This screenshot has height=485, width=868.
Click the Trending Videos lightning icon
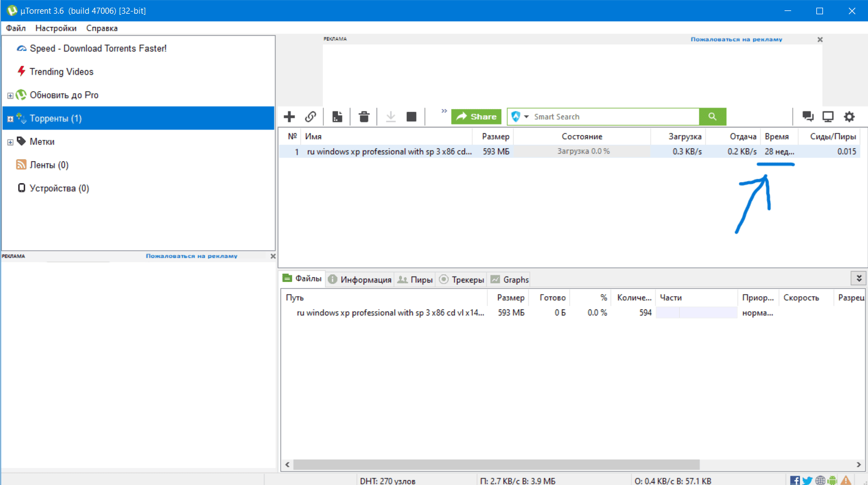click(x=21, y=71)
